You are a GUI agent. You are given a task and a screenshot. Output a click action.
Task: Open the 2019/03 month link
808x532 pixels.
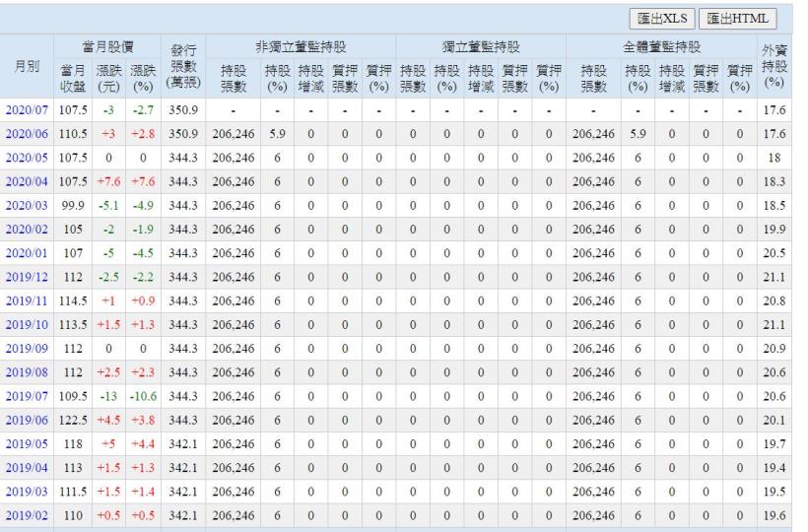27,492
